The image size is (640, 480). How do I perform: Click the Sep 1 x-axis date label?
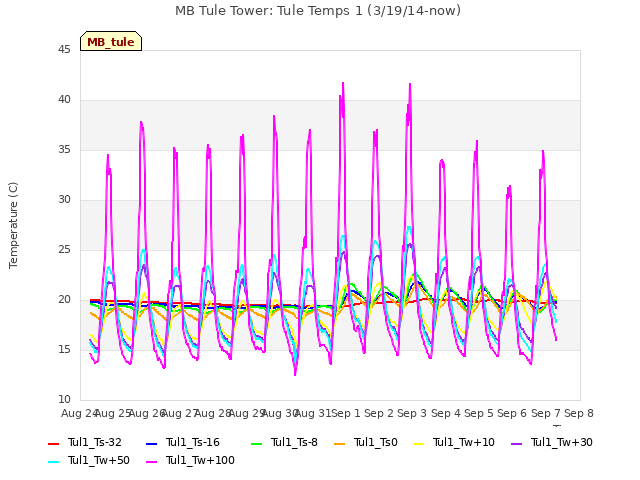(x=346, y=413)
